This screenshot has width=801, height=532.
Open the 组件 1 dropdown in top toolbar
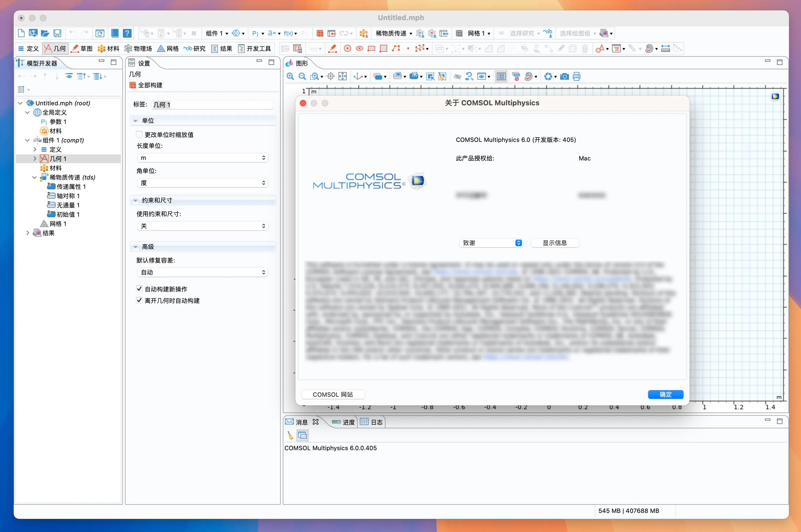[x=217, y=33]
